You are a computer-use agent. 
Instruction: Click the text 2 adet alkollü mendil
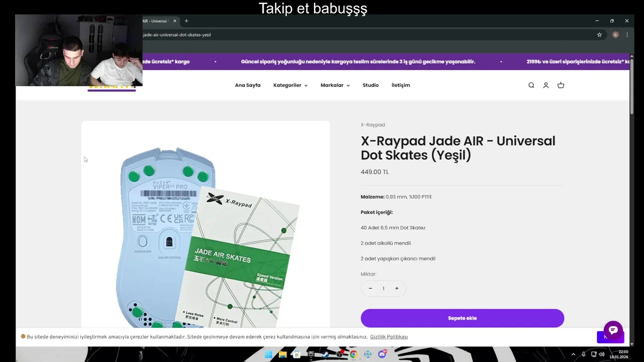click(x=386, y=243)
